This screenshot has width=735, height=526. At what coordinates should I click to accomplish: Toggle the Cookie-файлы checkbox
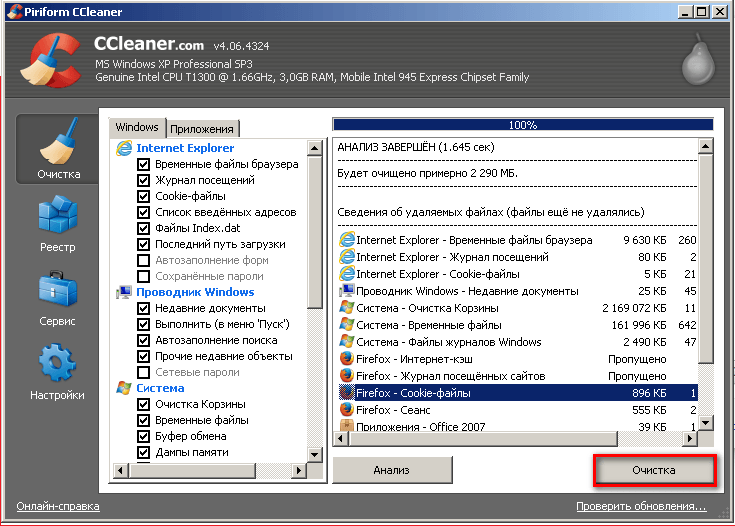(143, 196)
